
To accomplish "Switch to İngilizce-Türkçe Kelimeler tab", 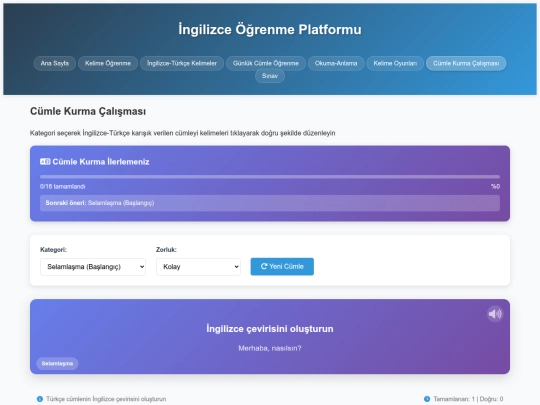I will (182, 63).
